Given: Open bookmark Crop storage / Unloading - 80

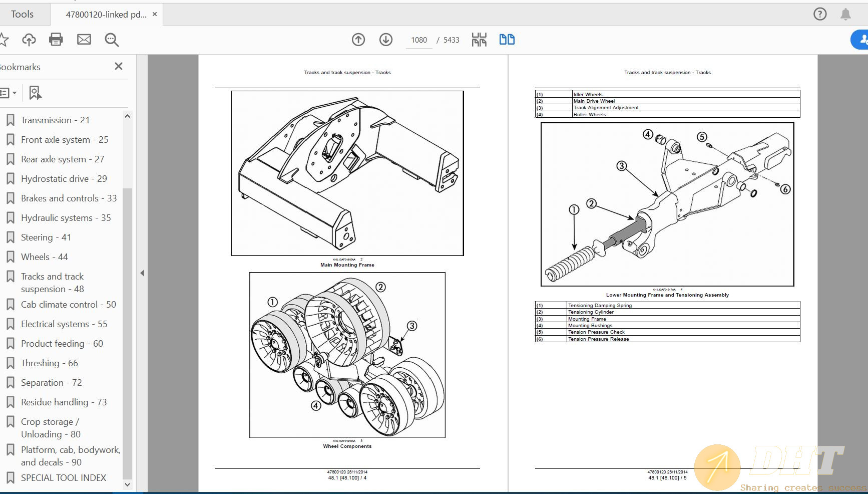Looking at the screenshot, I should pos(51,428).
